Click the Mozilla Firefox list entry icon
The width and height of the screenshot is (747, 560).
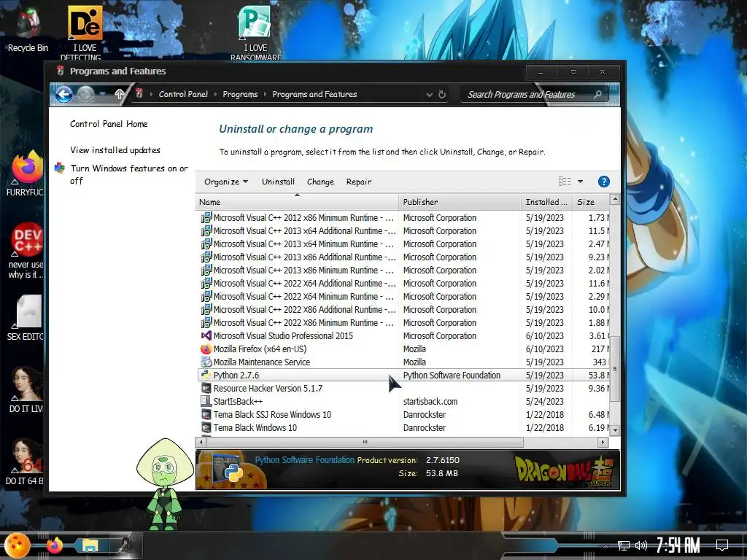[206, 349]
